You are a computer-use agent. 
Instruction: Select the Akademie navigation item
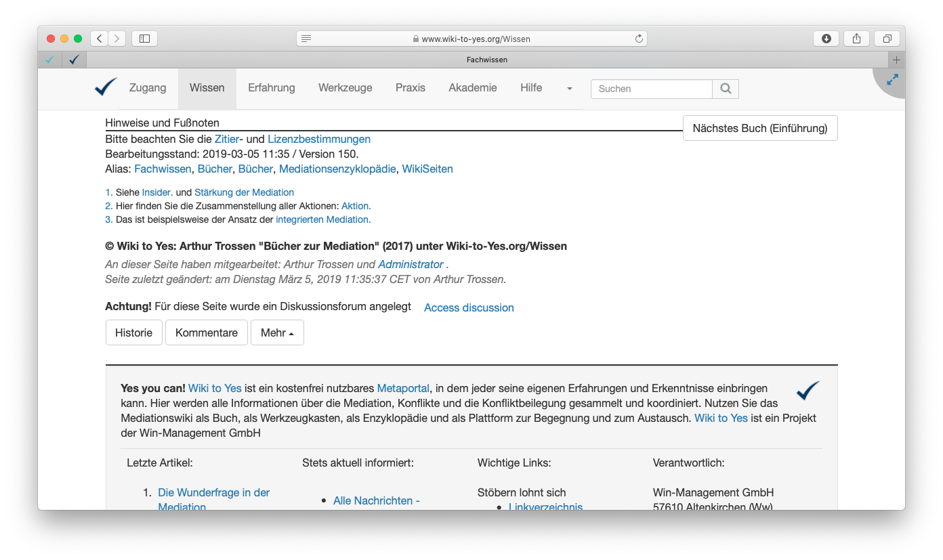point(472,88)
